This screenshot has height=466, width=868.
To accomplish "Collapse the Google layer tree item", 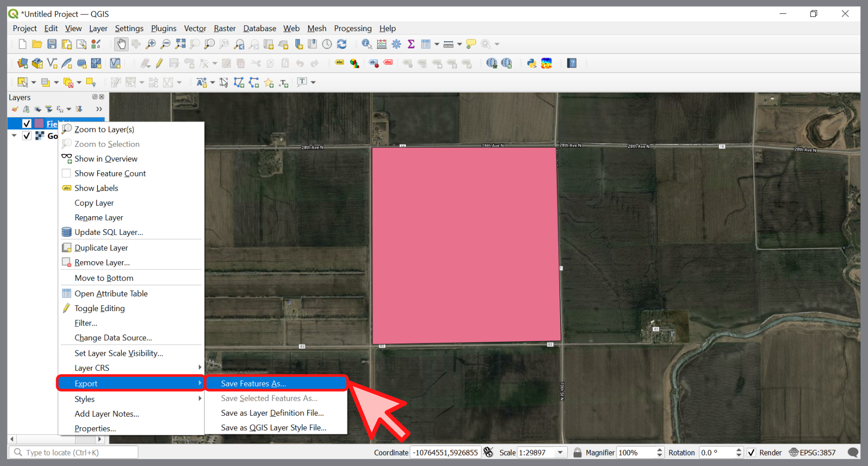I will click(x=13, y=136).
